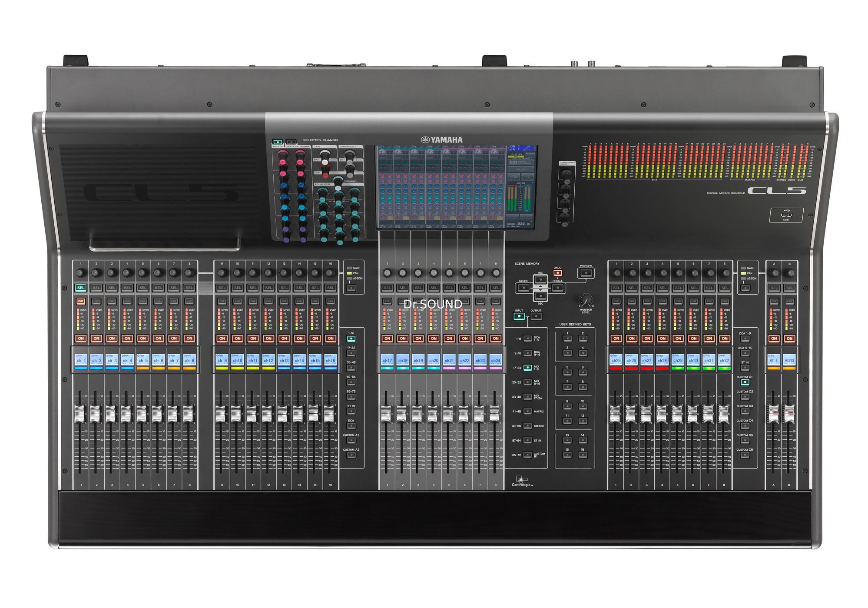Click the encoder knob above ch 2
This screenshot has width=868, height=608.
tap(96, 273)
